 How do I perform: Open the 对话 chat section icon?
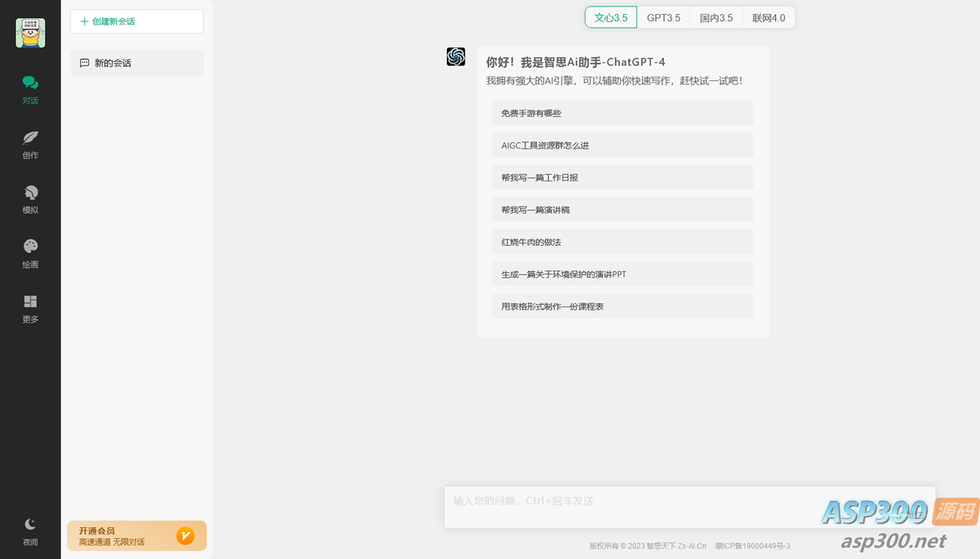tap(30, 83)
